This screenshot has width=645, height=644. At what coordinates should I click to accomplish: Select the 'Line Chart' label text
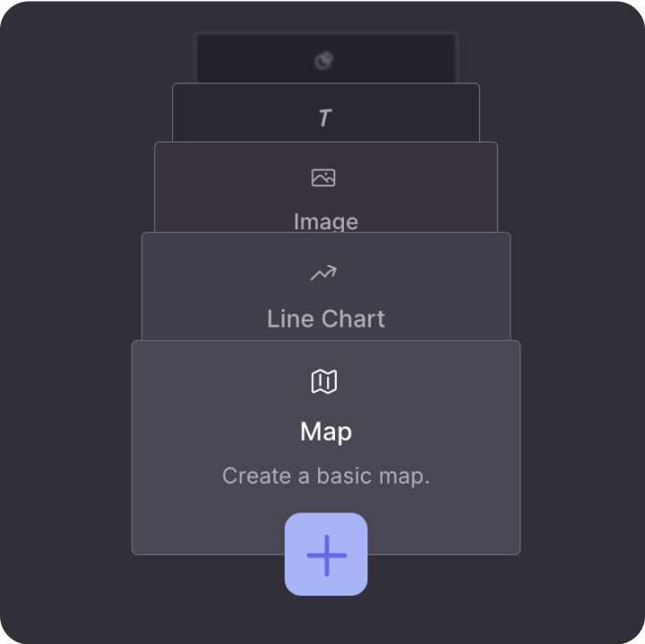click(x=326, y=318)
